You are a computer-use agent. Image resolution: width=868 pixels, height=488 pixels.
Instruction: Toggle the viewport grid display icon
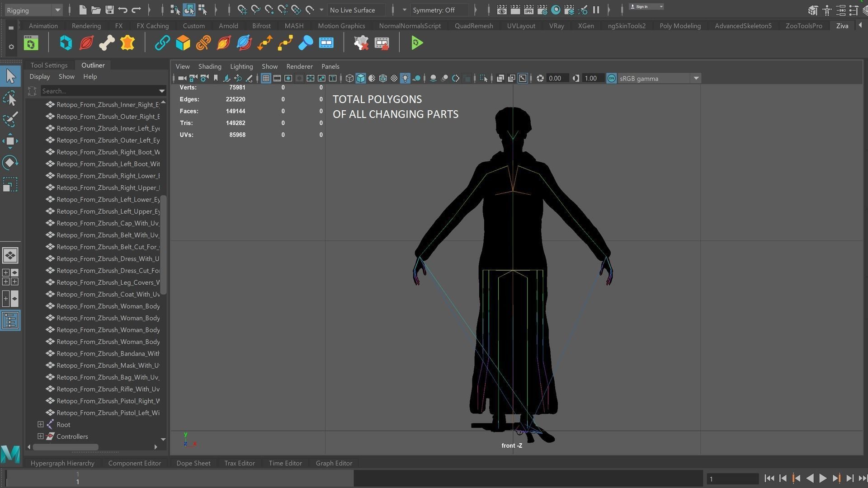coord(266,79)
